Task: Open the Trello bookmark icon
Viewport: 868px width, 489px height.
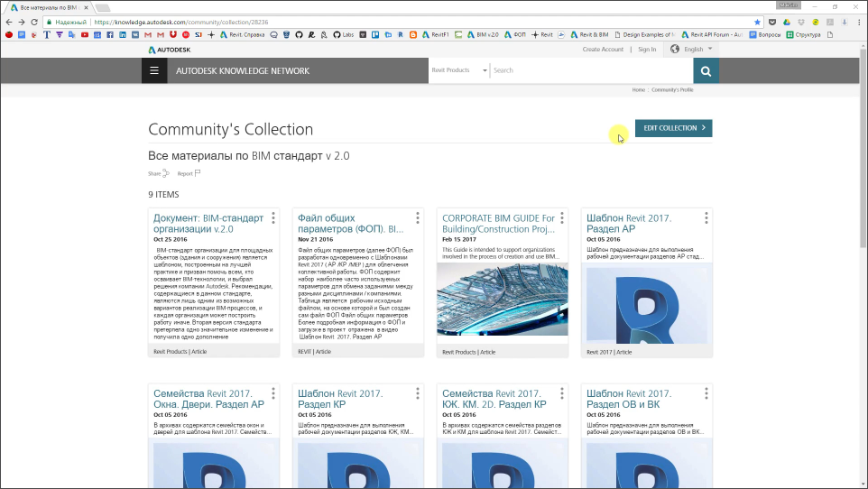Action: click(x=375, y=35)
